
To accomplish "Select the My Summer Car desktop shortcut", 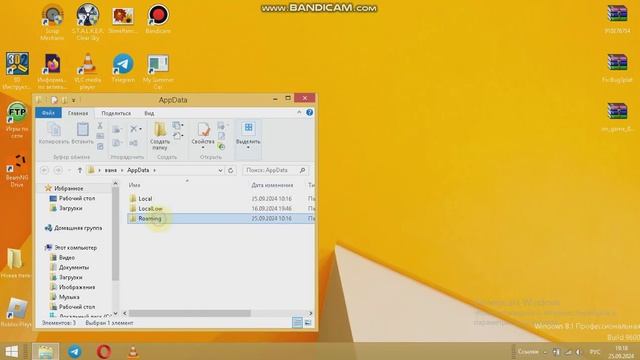I will click(x=158, y=71).
